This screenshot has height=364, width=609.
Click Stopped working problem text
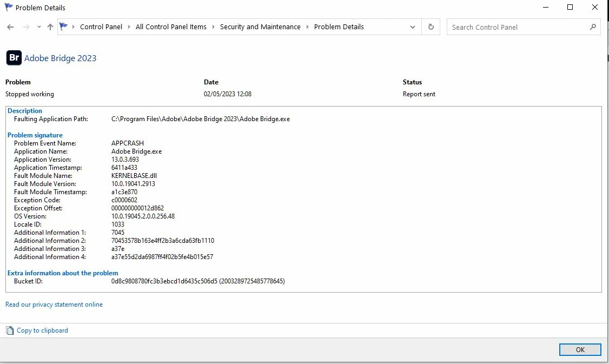(30, 94)
